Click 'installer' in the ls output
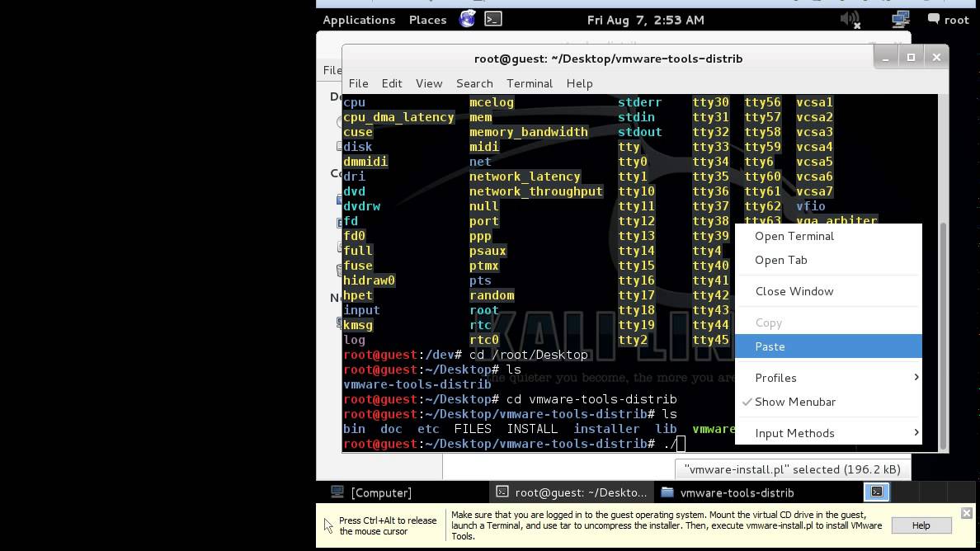 (606, 429)
